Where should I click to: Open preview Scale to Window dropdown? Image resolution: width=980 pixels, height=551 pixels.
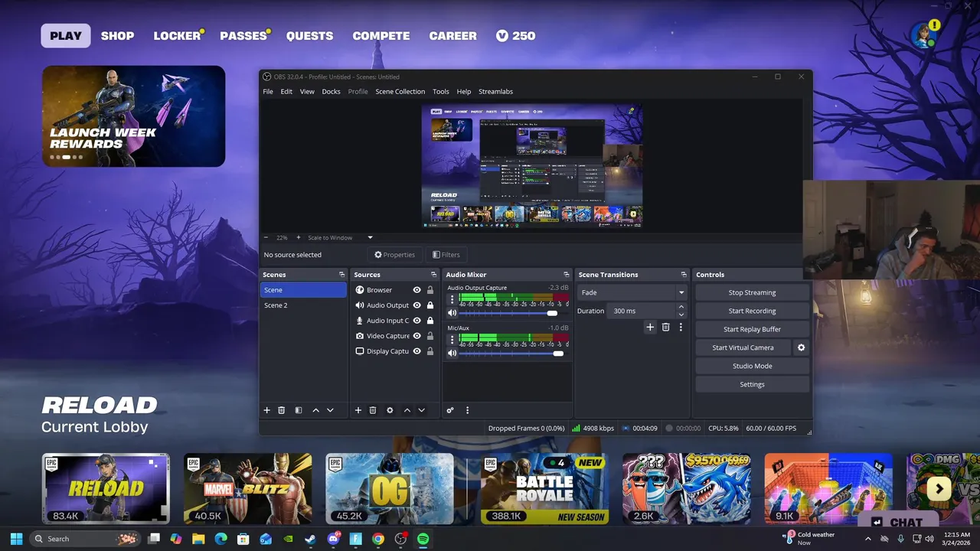tap(340, 237)
